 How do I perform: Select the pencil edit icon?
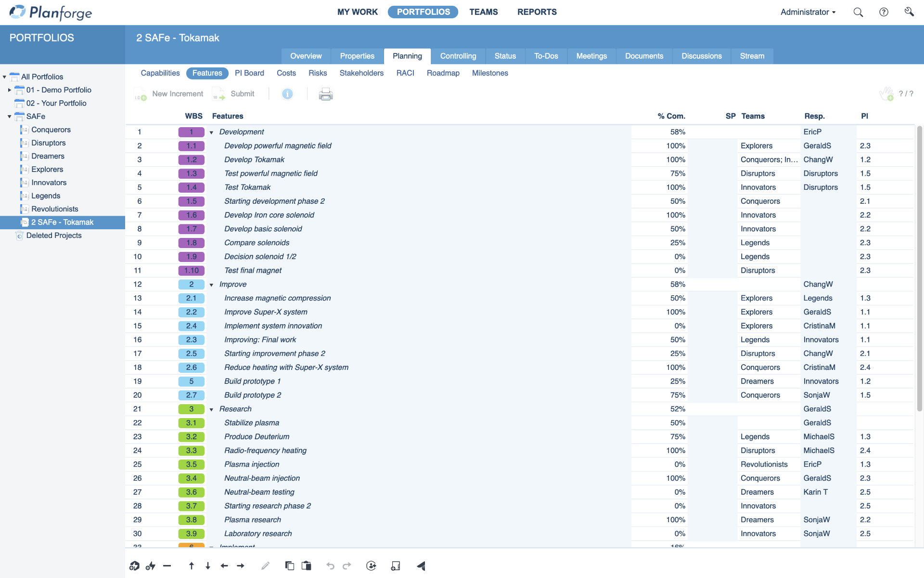click(265, 565)
